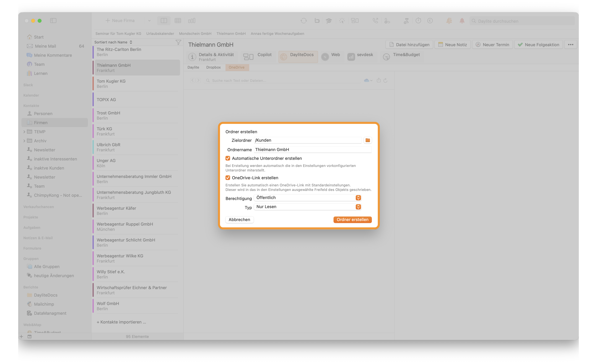The height and width of the screenshot is (364, 597).
Task: Click Abbrechen button
Action: pos(239,219)
